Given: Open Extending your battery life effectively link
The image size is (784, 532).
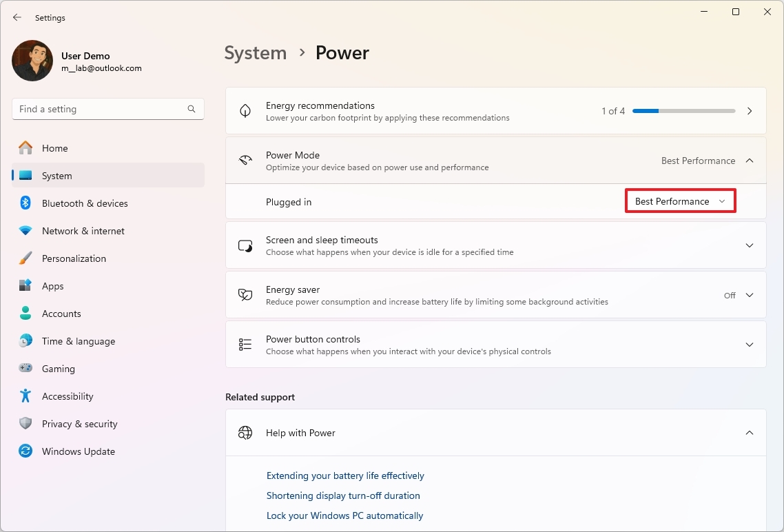Looking at the screenshot, I should [345, 475].
